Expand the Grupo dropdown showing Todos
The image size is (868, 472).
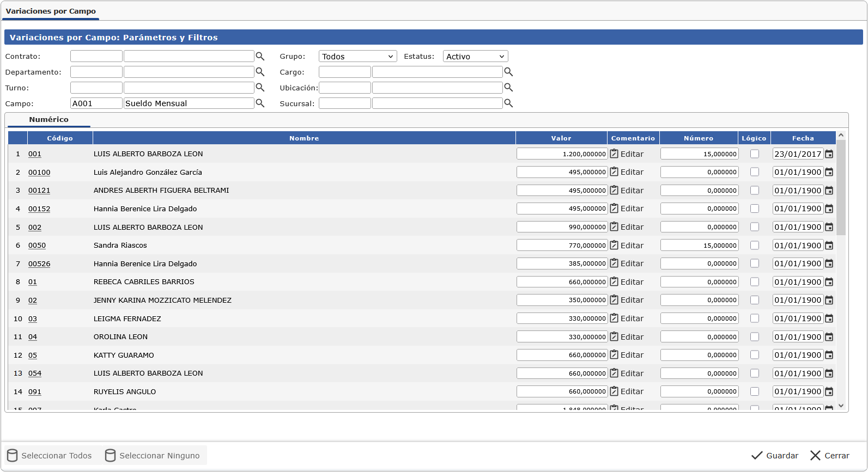pos(357,57)
